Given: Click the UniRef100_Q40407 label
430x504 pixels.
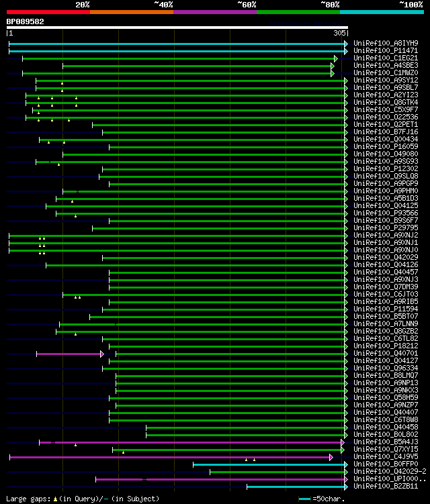Looking at the screenshot, I should (x=386, y=413).
